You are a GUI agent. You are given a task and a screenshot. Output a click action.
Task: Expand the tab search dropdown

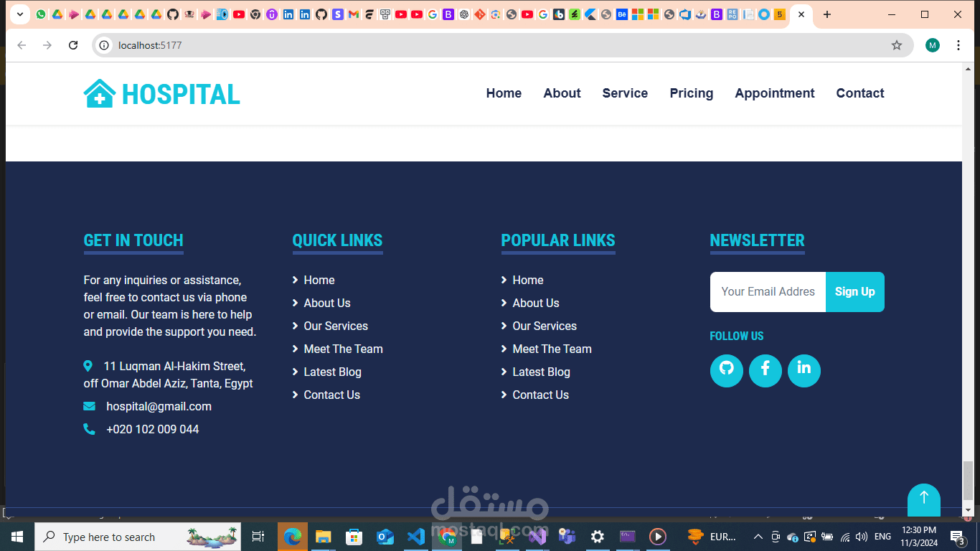tap(19, 14)
